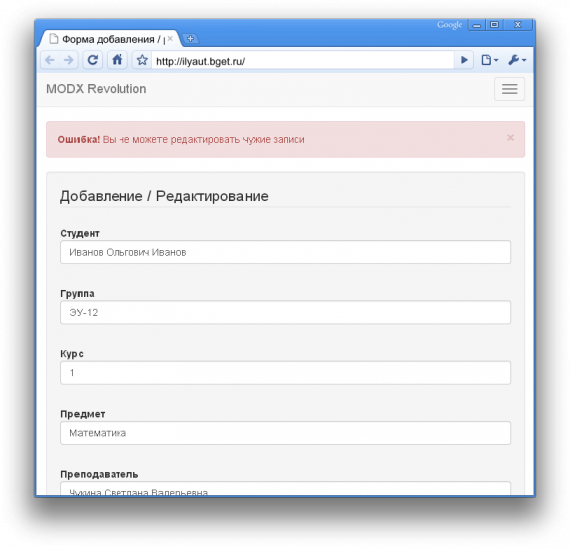Image resolution: width=570 pixels, height=547 pixels.
Task: Click the Курс input field
Action: (285, 373)
